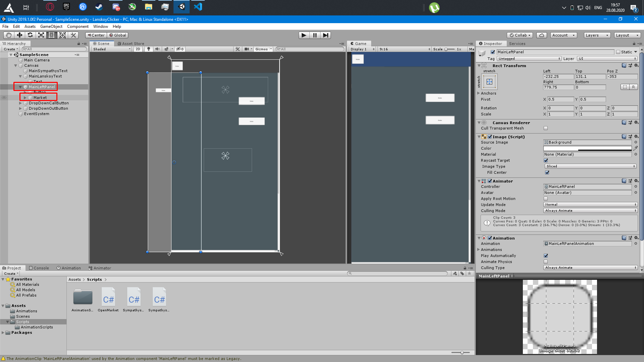This screenshot has width=644, height=362.
Task: Click the Step frame button
Action: click(x=326, y=35)
